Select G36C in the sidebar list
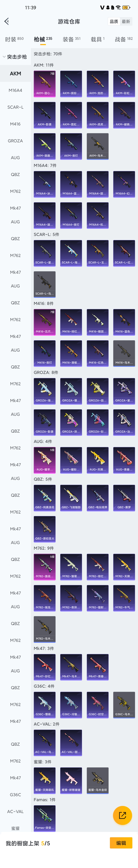The height and width of the screenshot is (868, 138). pos(15,795)
